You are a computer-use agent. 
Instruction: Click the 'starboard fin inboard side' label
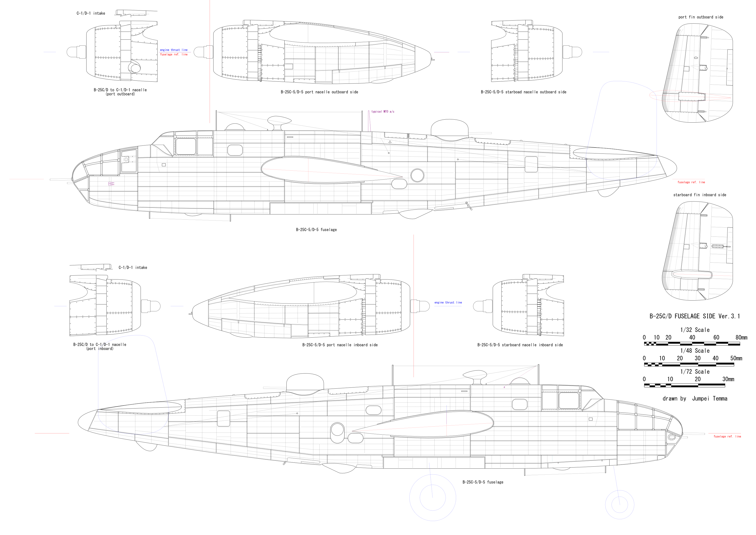click(700, 195)
